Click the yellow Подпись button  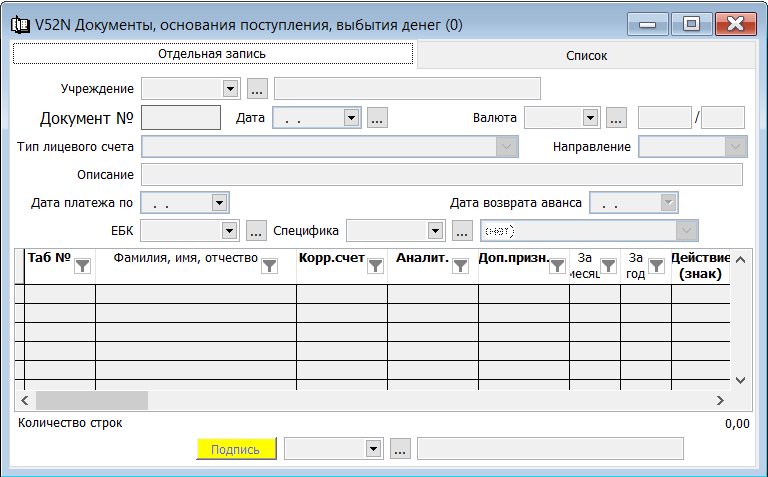point(236,449)
